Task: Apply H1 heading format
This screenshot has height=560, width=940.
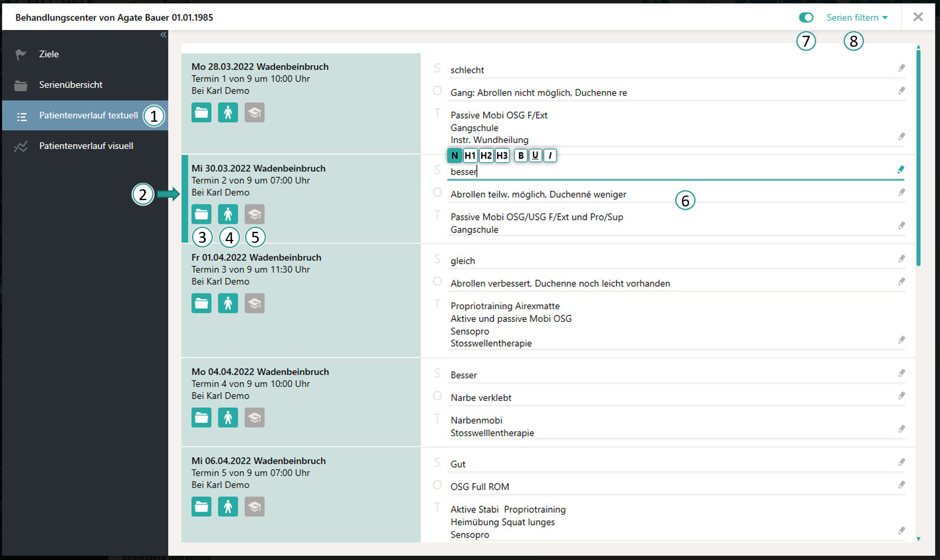Action: pos(470,155)
